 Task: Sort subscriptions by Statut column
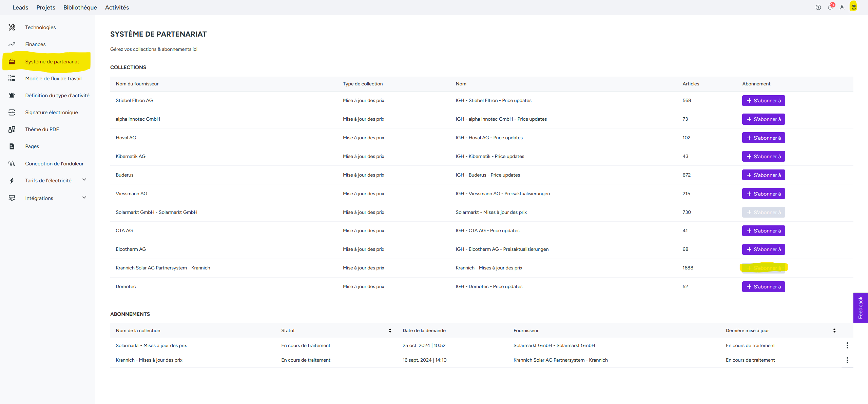[x=390, y=330]
